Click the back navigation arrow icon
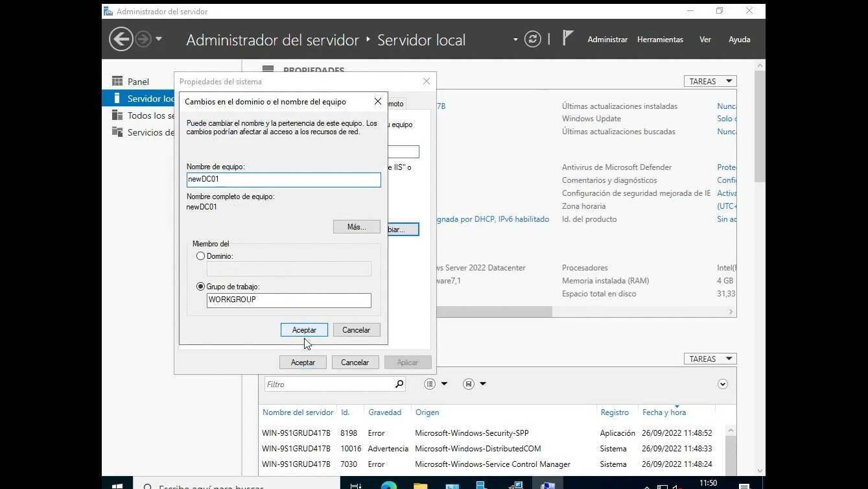Screen dimensions: 868x489 [121, 40]
